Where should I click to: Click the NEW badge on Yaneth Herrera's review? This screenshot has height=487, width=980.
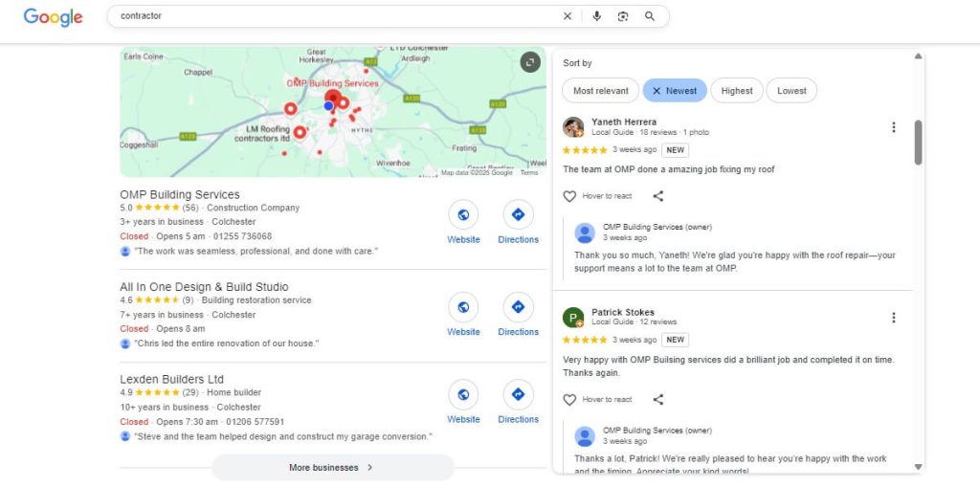[675, 150]
